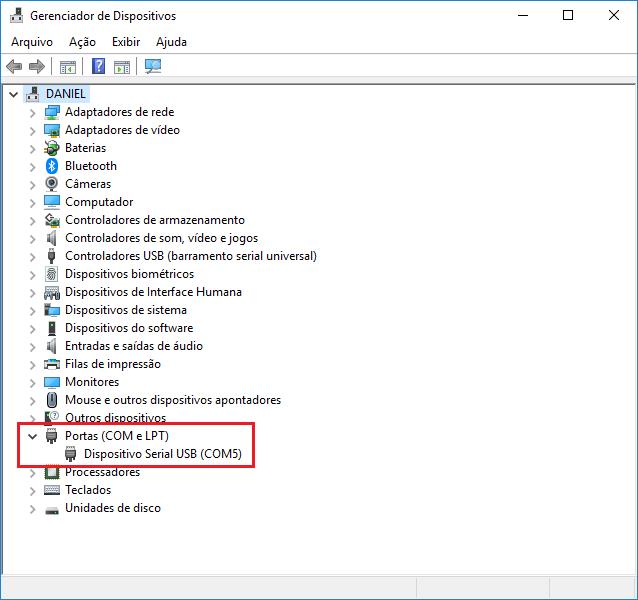Expand Controladores USB category
Viewport: 638px width, 600px height.
[33, 257]
